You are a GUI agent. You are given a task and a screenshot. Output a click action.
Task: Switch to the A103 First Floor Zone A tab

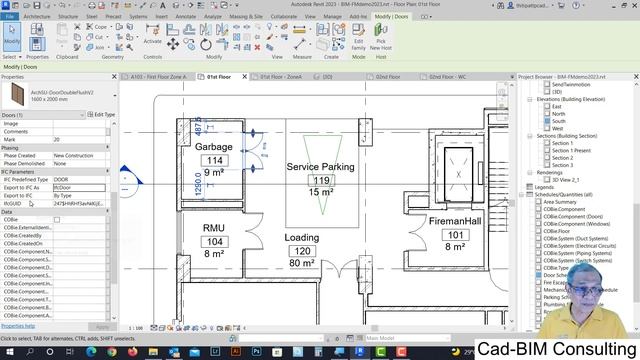158,77
